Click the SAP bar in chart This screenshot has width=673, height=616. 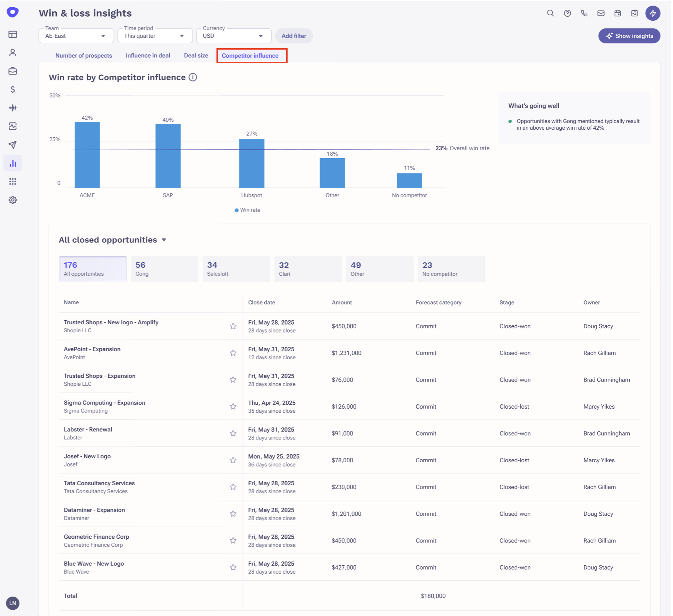click(168, 155)
